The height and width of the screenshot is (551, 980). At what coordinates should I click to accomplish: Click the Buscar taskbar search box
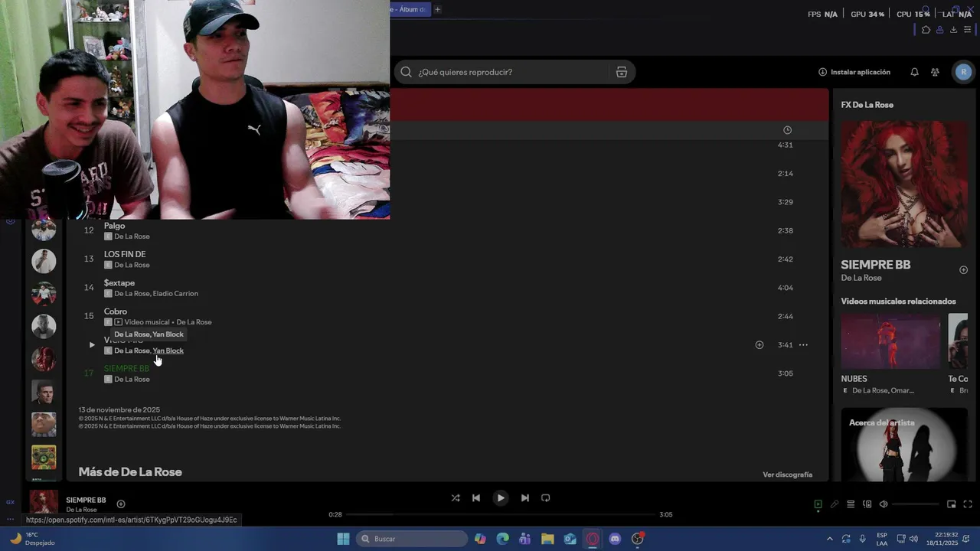[x=412, y=539]
